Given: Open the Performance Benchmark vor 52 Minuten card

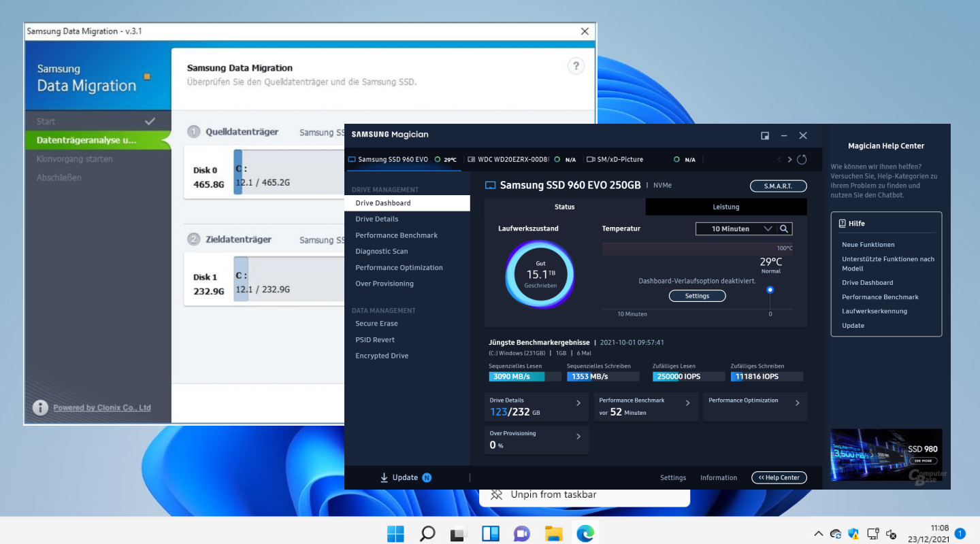Looking at the screenshot, I should click(x=646, y=407).
